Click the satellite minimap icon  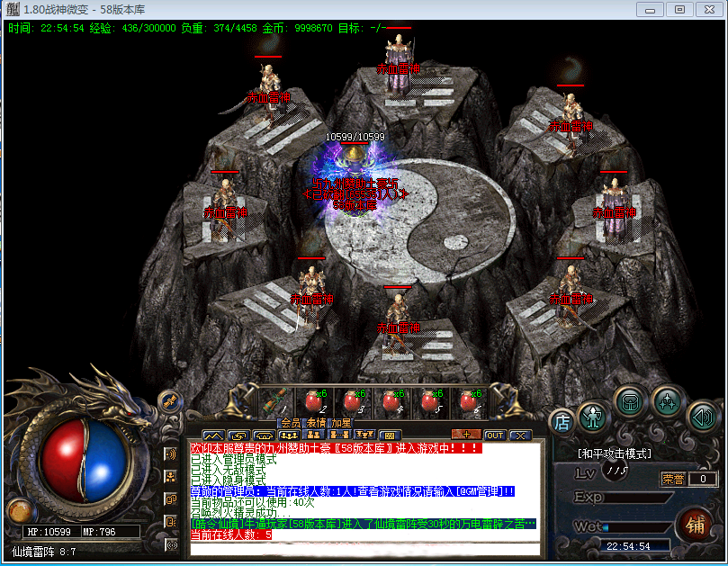[x=169, y=401]
